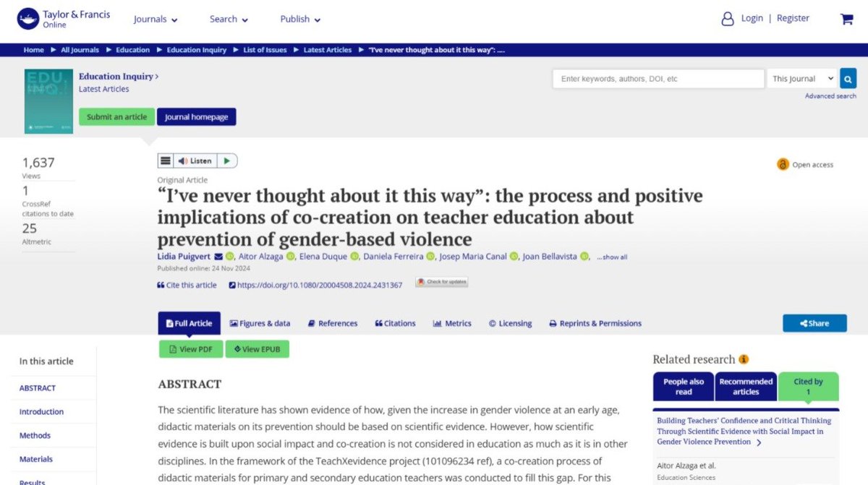Play the Listen audio triangle button
This screenshot has width=868, height=485.
[x=226, y=161]
